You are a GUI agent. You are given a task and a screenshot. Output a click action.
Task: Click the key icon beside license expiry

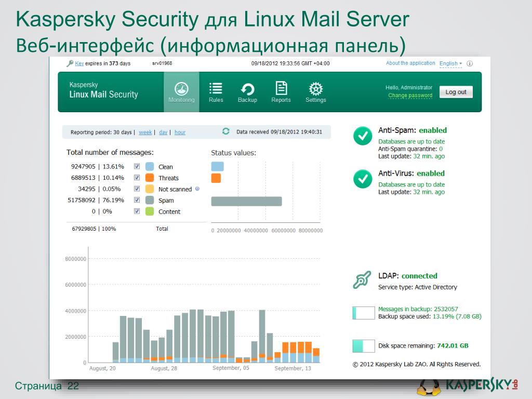point(70,63)
